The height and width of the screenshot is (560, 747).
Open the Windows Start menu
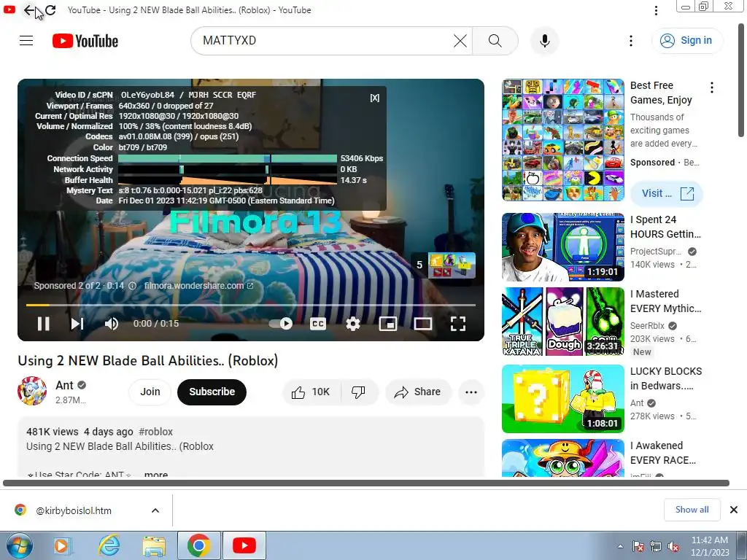(19, 545)
